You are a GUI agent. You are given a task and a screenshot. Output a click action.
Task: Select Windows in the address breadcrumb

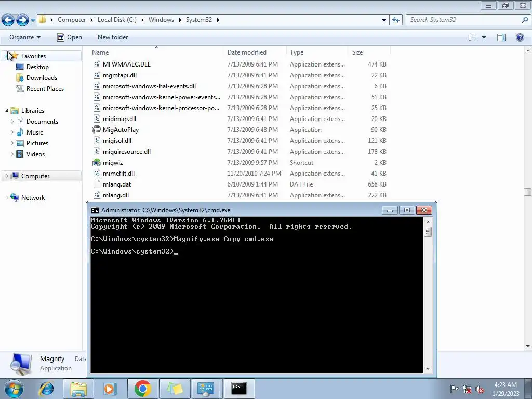pos(161,20)
